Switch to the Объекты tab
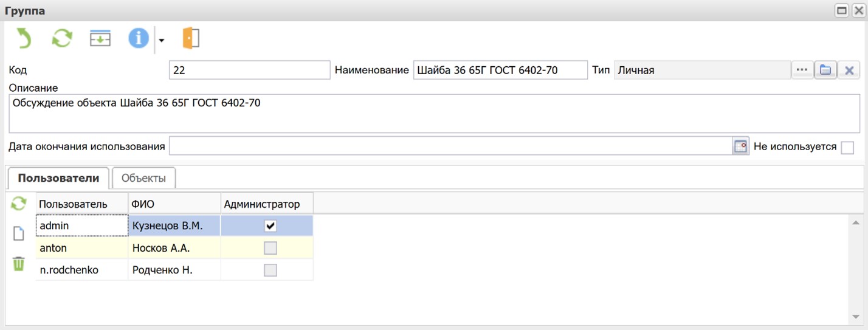The width and height of the screenshot is (868, 330). (143, 178)
